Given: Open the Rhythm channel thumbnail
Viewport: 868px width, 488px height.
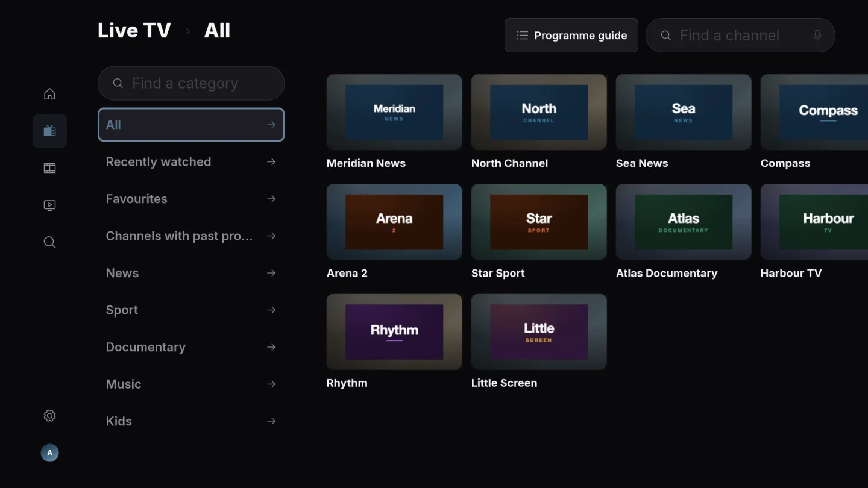Looking at the screenshot, I should pos(394,331).
